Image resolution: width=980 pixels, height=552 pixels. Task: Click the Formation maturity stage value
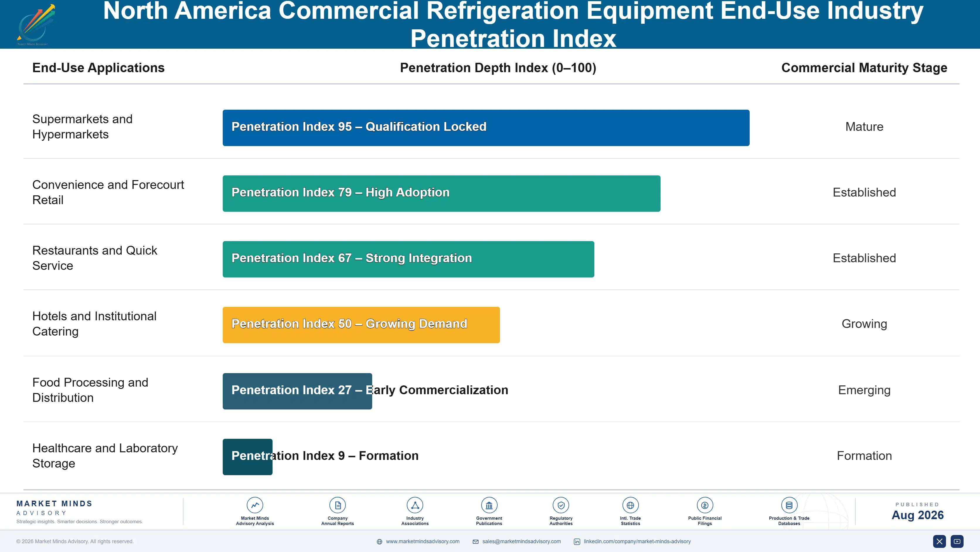[864, 456]
